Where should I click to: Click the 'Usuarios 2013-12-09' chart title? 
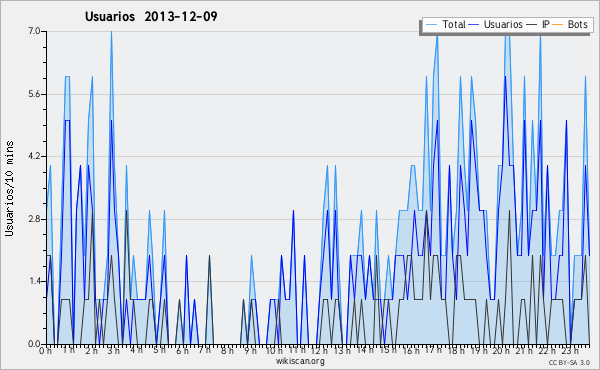click(x=151, y=17)
